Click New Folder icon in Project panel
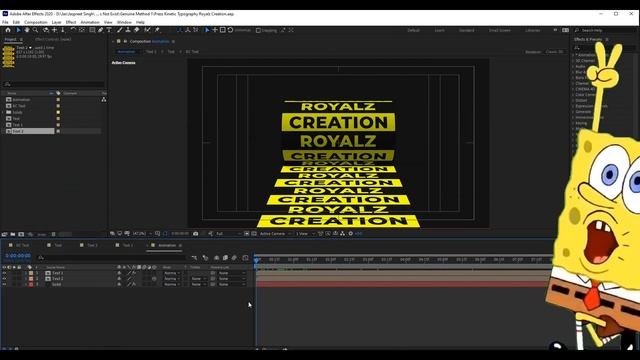The height and width of the screenshot is (360, 640). click(x=13, y=234)
